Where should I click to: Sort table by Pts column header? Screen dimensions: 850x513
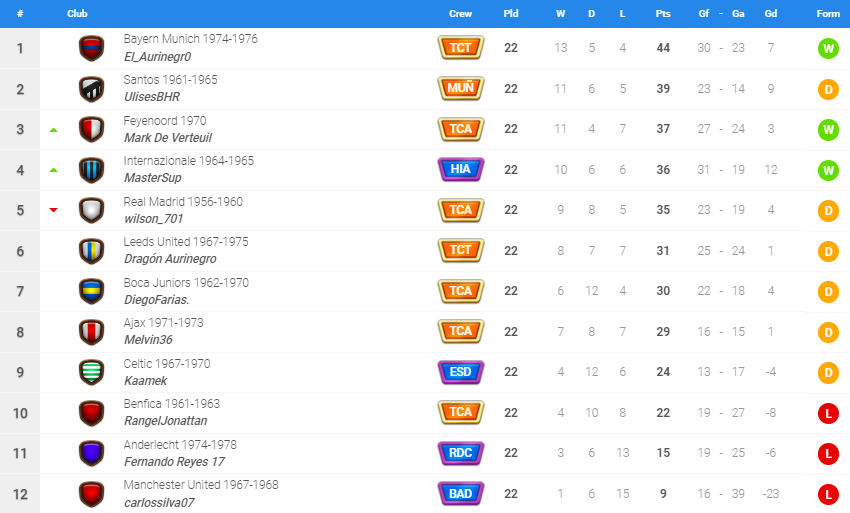pyautogui.click(x=663, y=14)
